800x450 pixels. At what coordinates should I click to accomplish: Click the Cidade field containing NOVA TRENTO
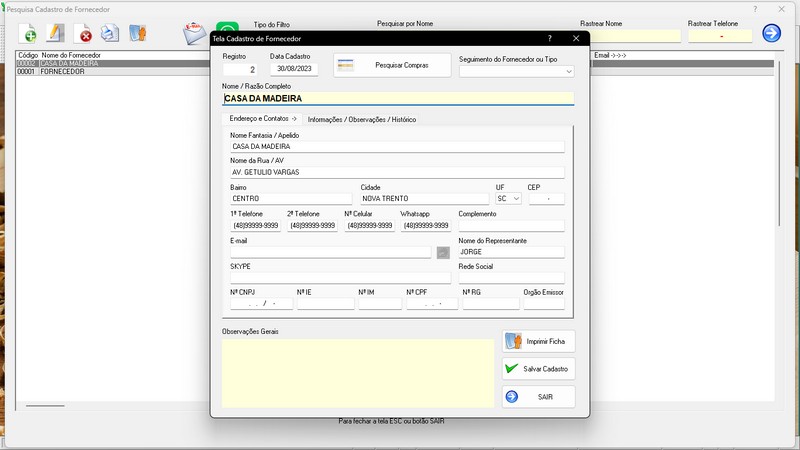tap(425, 199)
